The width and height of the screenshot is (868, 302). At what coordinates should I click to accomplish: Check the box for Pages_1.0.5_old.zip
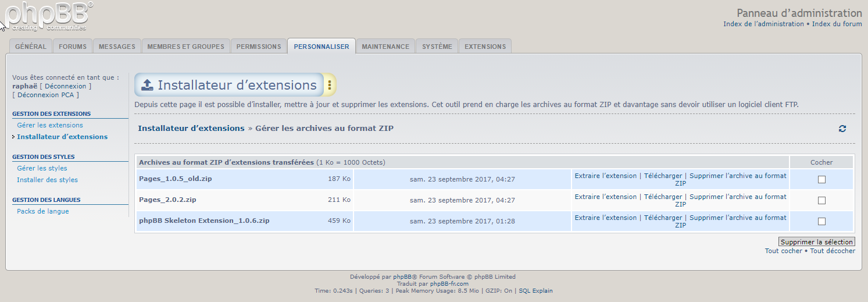[x=821, y=180]
